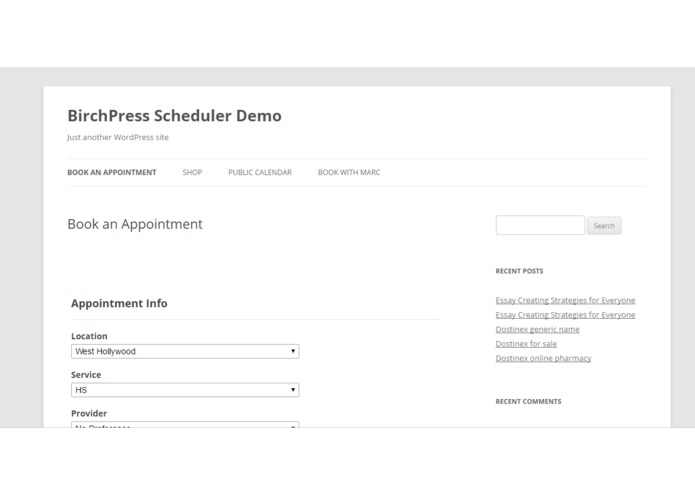Open the Location dropdown showing West Hollywood
Screen dimensions: 695x494
(185, 351)
